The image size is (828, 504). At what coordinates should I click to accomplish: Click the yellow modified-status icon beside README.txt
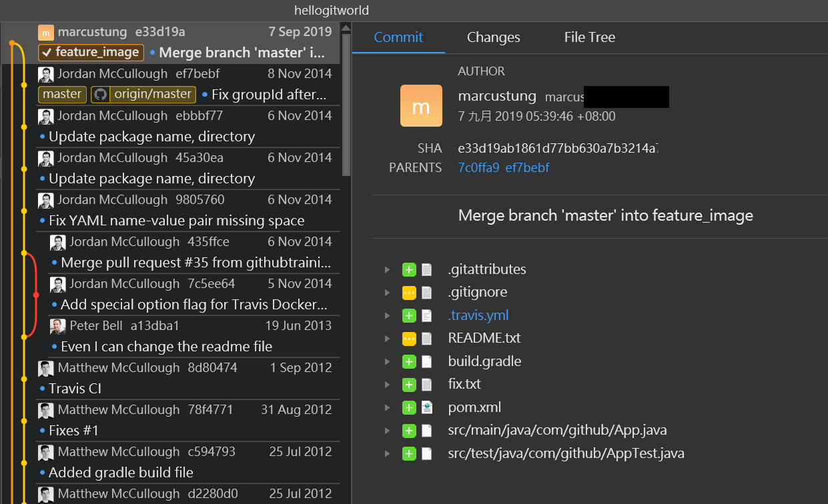409,338
